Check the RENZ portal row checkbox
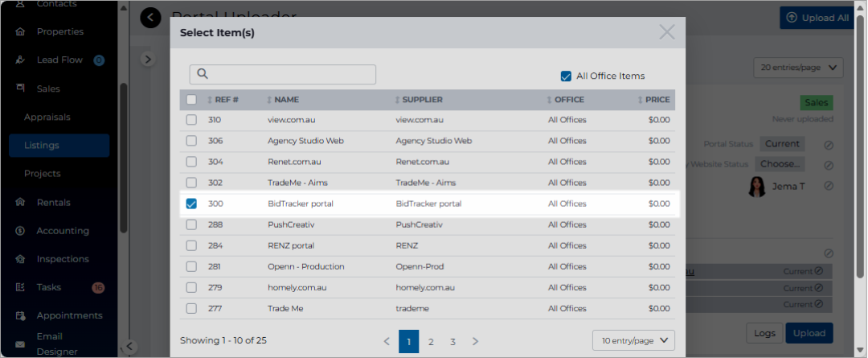The width and height of the screenshot is (868, 358). coord(191,245)
